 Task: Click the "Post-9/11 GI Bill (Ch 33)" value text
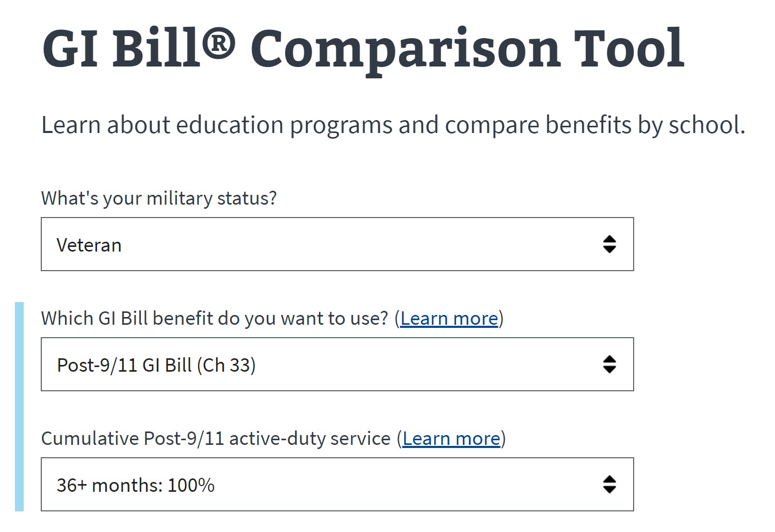tap(156, 365)
